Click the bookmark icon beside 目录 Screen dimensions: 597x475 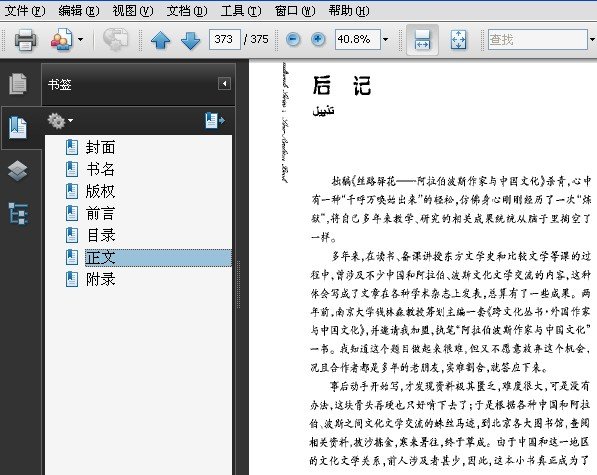click(x=72, y=236)
